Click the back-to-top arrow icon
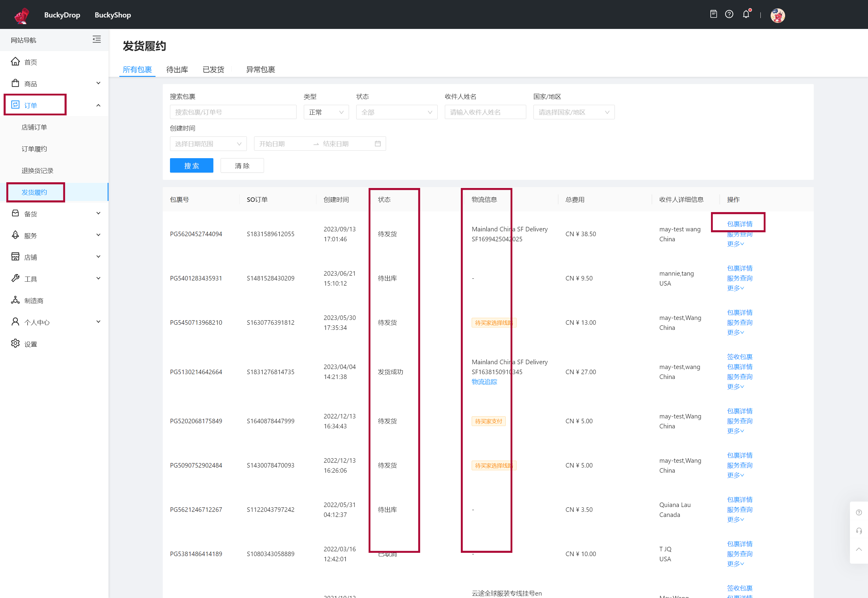868x598 pixels. pyautogui.click(x=859, y=550)
